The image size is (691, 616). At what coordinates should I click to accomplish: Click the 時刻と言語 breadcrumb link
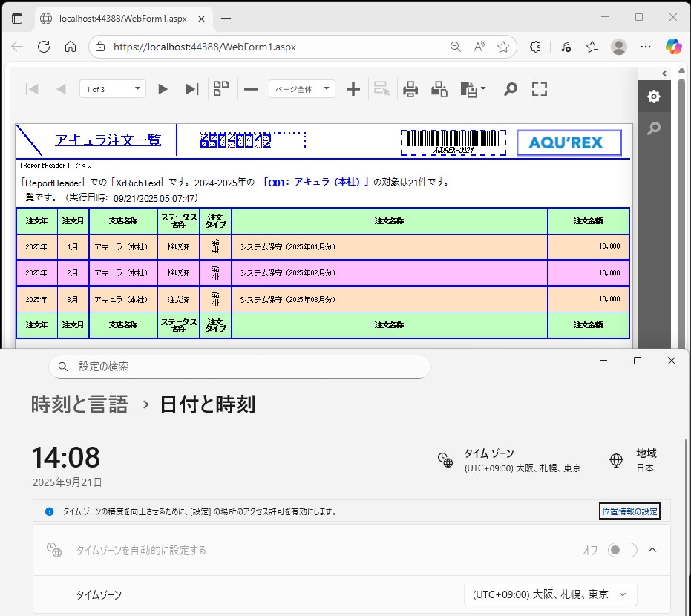tap(79, 404)
